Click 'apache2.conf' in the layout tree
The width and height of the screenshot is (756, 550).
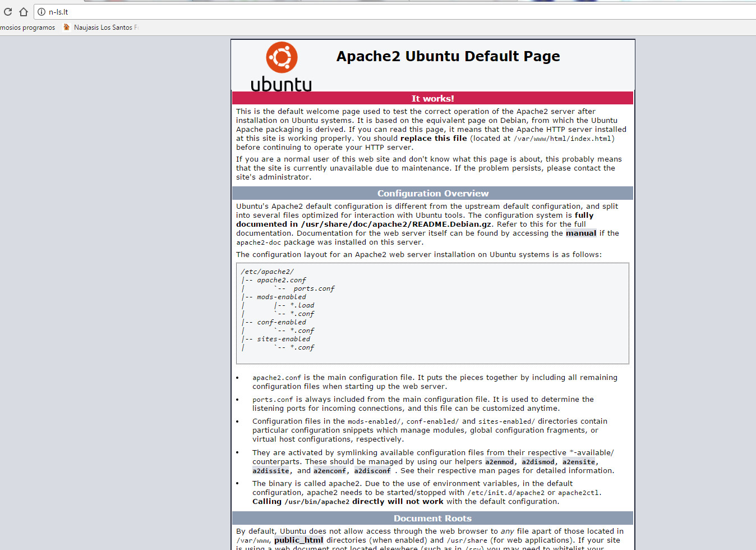(x=282, y=280)
